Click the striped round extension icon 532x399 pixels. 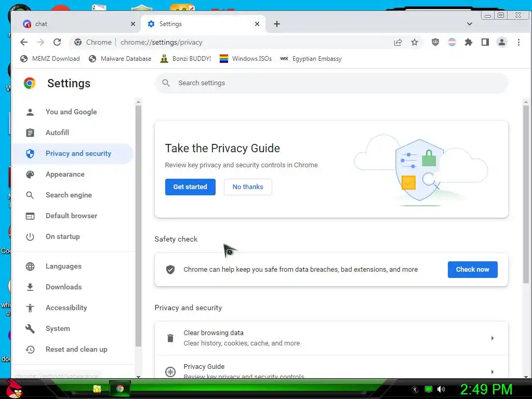[x=452, y=42]
